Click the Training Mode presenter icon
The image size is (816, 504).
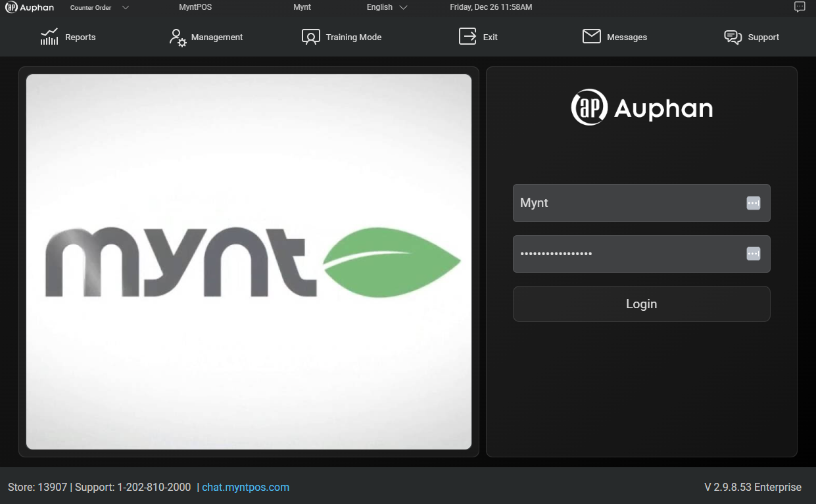click(311, 37)
